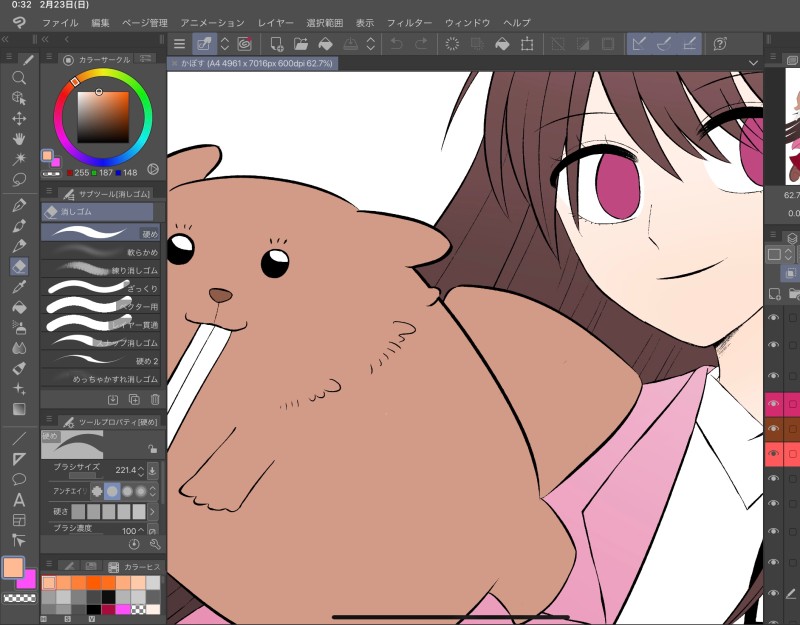Select the Hand pan tool
The height and width of the screenshot is (625, 800).
(x=19, y=139)
